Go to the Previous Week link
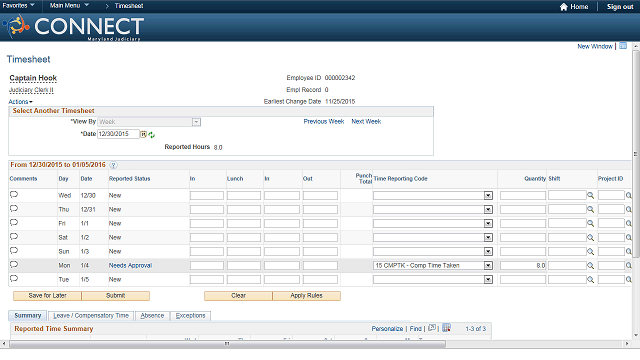Image resolution: width=640 pixels, height=360 pixels. 324,122
